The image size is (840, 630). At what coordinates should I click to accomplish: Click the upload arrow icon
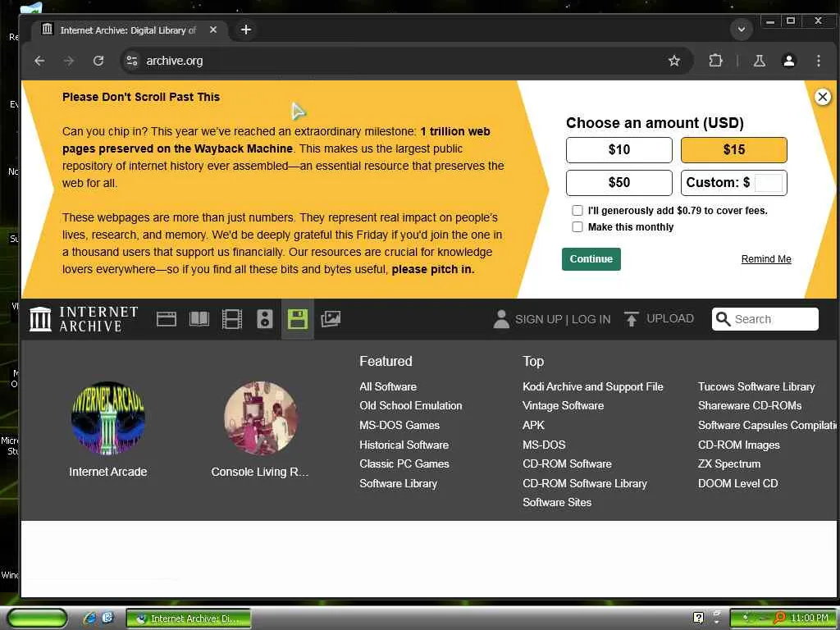(632, 319)
